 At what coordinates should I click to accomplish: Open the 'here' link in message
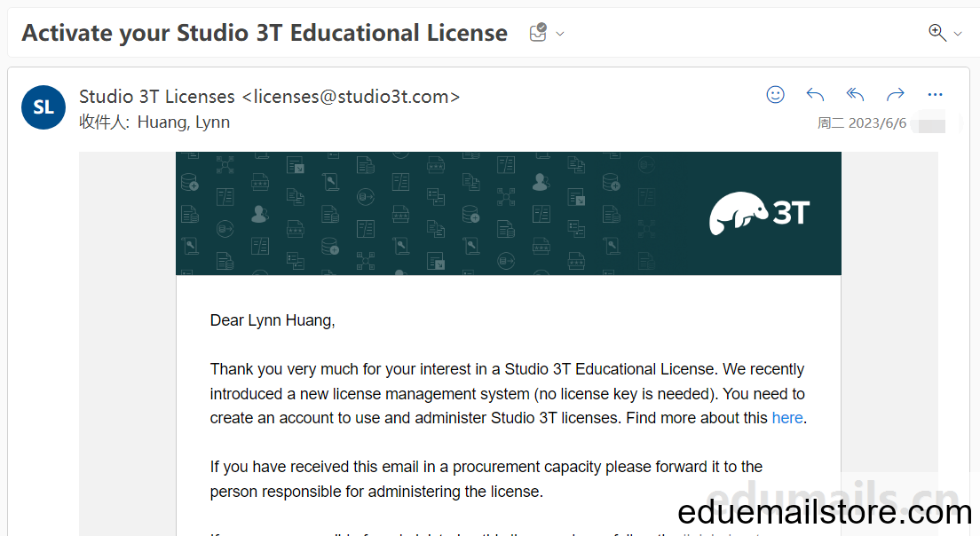(x=786, y=418)
